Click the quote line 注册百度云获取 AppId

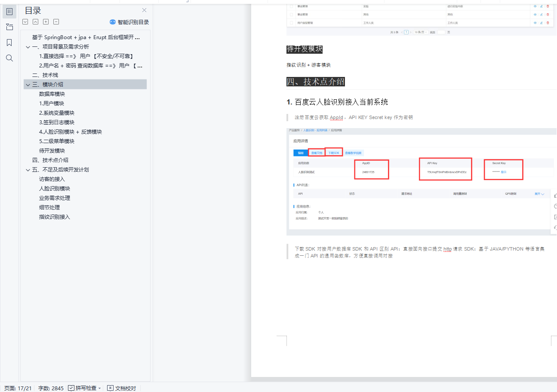354,117
